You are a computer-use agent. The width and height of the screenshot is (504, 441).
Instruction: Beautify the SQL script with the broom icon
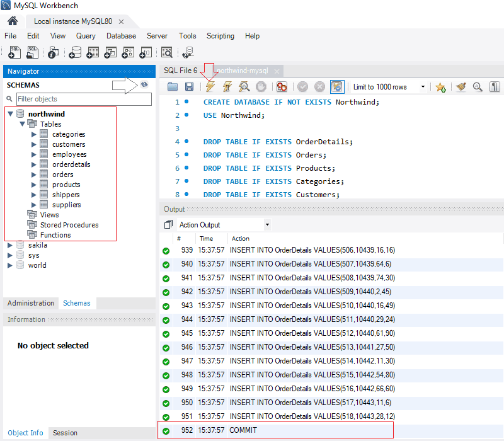click(461, 86)
